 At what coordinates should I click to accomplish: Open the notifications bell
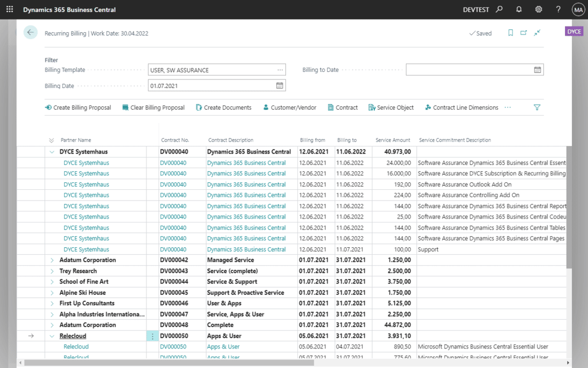tap(519, 9)
